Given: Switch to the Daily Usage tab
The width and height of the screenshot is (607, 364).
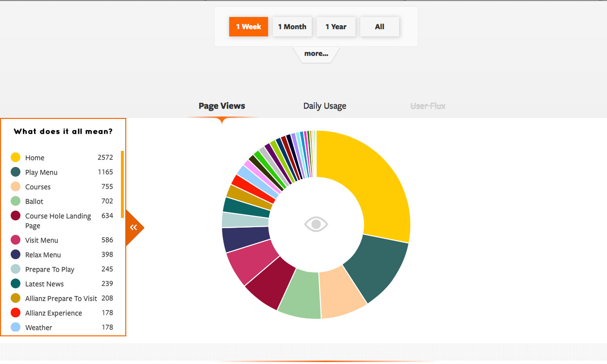Looking at the screenshot, I should coord(325,106).
